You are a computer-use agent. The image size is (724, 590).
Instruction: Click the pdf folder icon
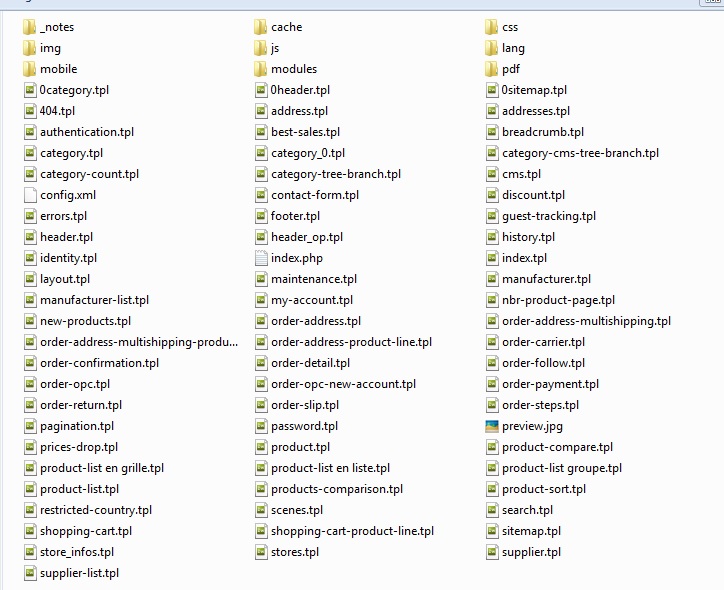click(492, 69)
